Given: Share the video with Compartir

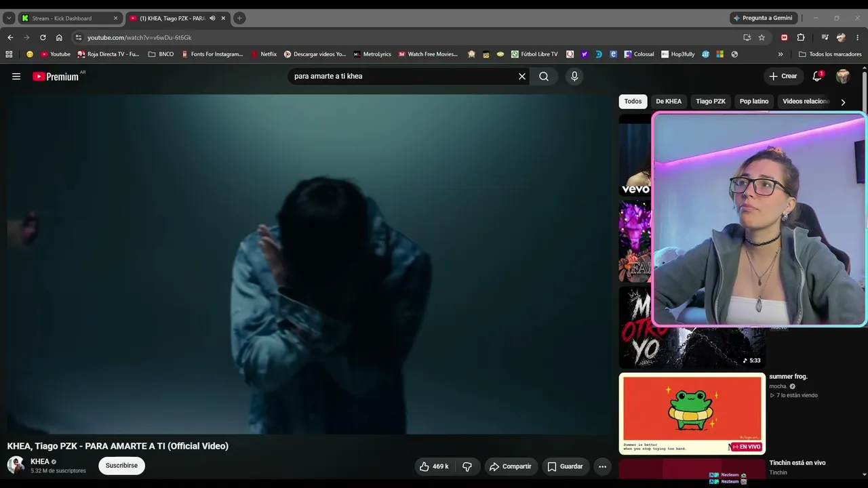Looking at the screenshot, I should pos(510,466).
